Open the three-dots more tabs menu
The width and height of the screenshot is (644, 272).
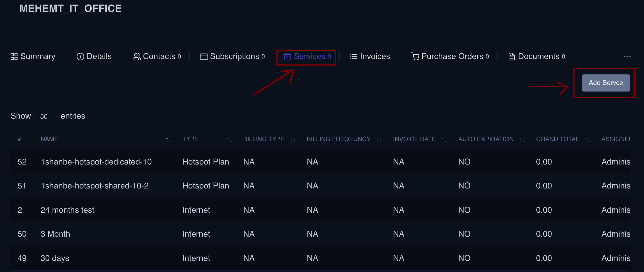(627, 57)
